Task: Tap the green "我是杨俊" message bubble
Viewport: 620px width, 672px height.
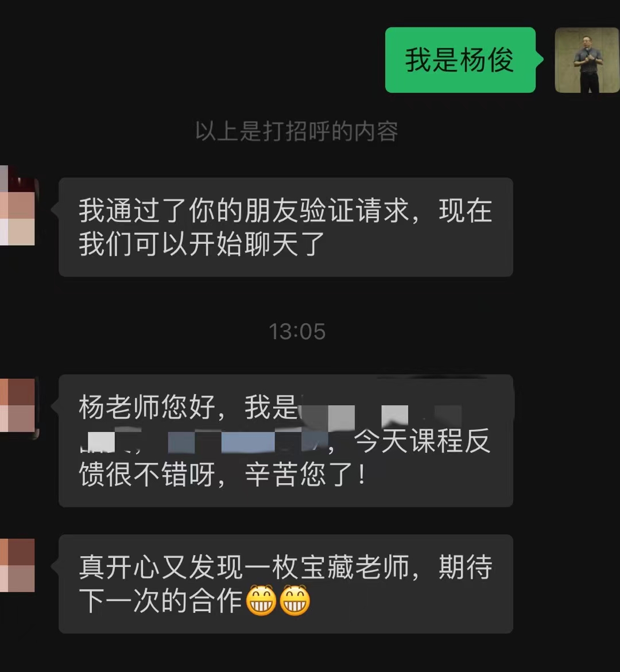Action: (x=460, y=60)
